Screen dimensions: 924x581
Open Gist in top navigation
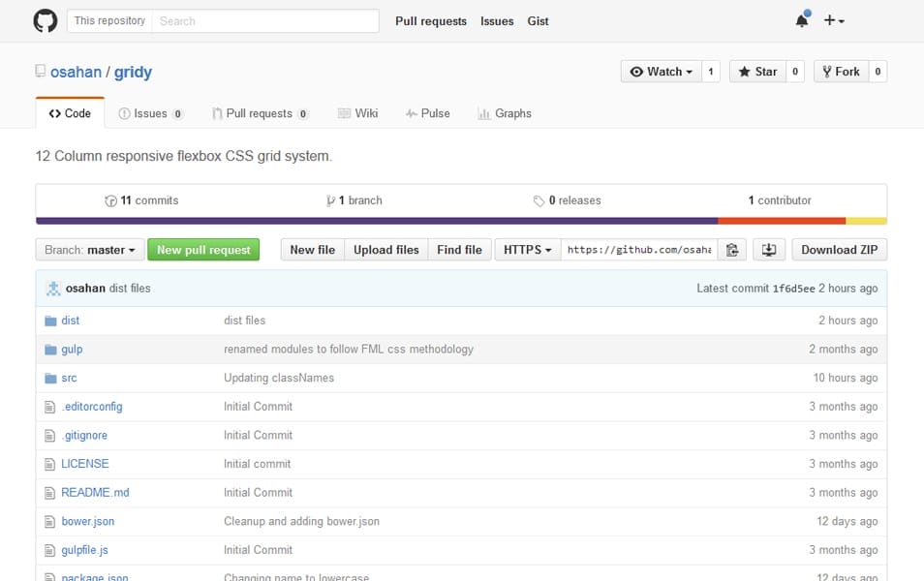(x=538, y=21)
